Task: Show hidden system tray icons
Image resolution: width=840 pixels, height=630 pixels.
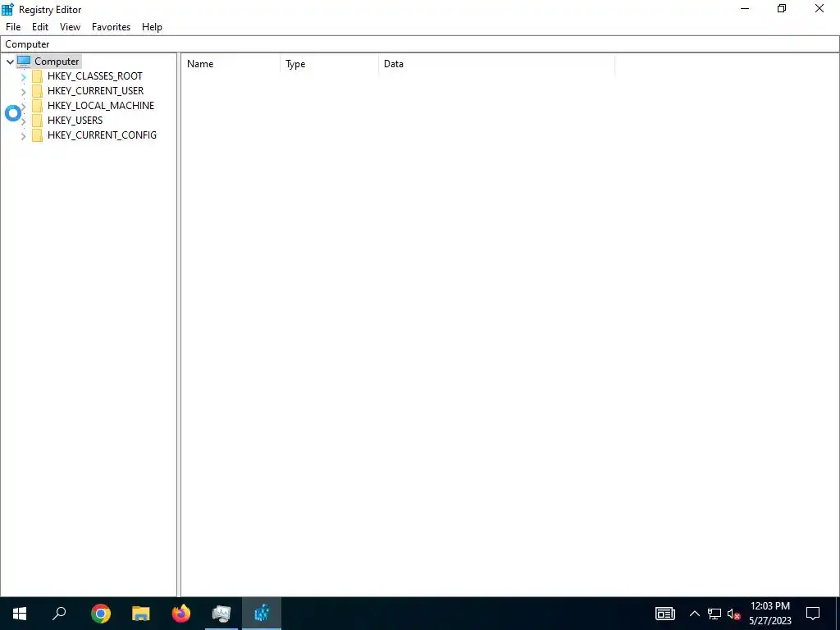Action: (694, 614)
